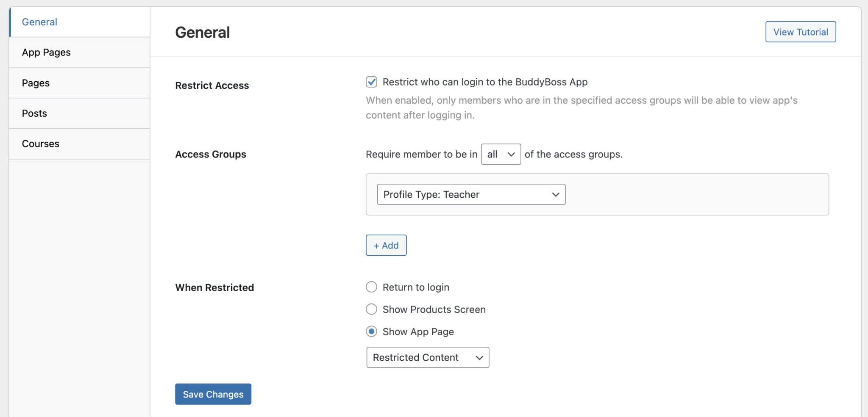Select the Return to login radio button

click(371, 287)
